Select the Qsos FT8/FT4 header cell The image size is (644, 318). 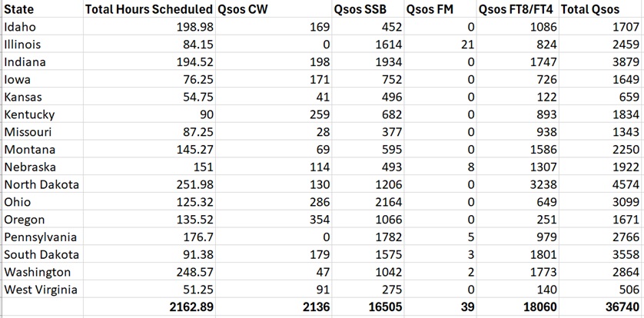[516, 10]
